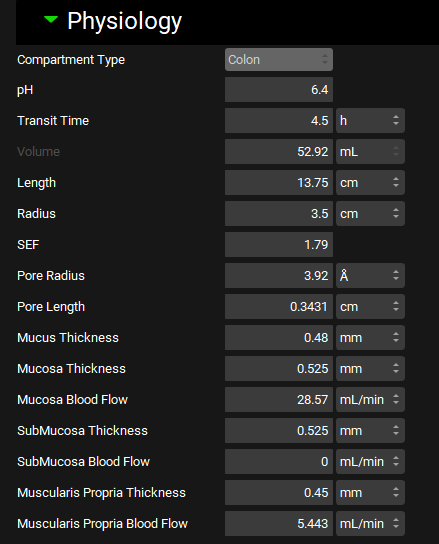Click the Physiology section header title
This screenshot has width=439, height=544.
pos(124,22)
